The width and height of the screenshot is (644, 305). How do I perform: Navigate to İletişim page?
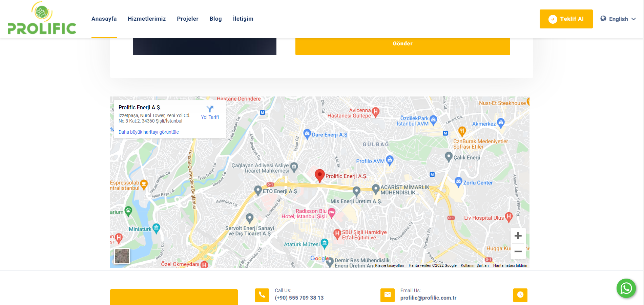[243, 19]
